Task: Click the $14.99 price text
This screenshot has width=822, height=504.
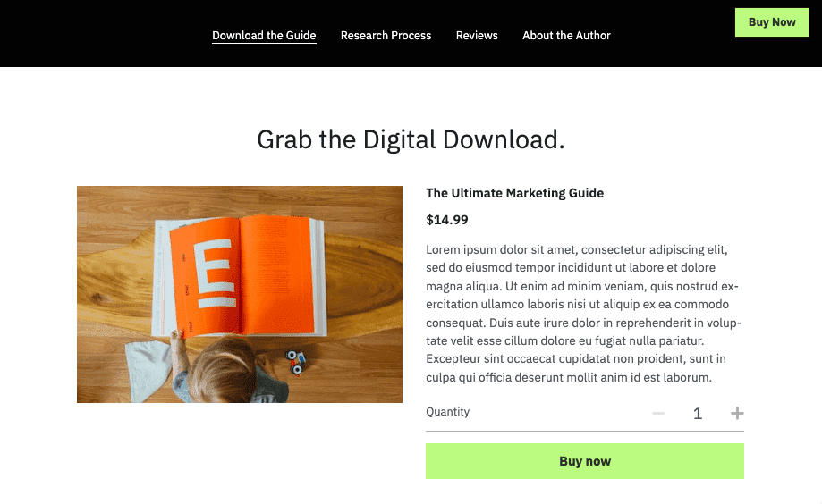Action: click(446, 220)
